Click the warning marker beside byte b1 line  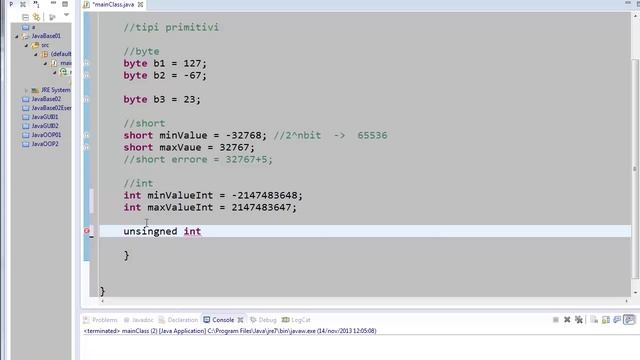tap(87, 63)
